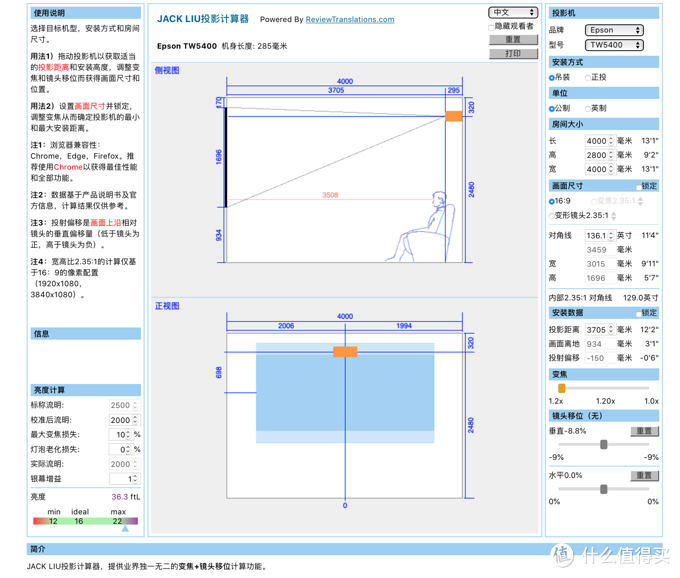The height and width of the screenshot is (578, 680).
Task: Click the 重置 button under the language dropdown
Action: point(513,40)
